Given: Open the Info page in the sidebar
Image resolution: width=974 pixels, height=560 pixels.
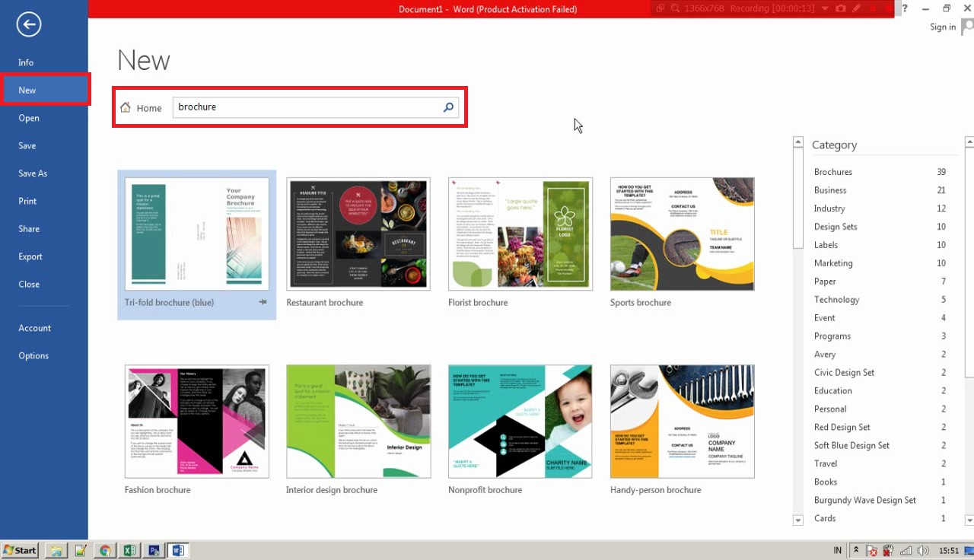Looking at the screenshot, I should [26, 62].
